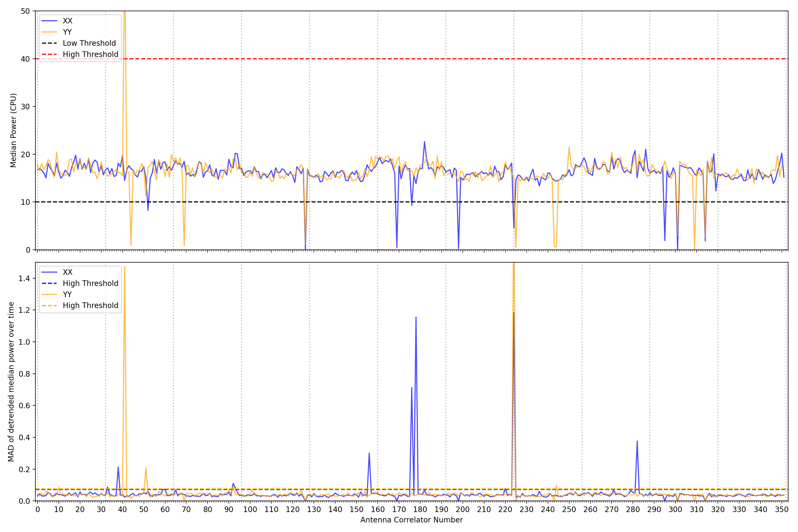Click x-axis tick label 100
798x532 pixels.
pyautogui.click(x=250, y=509)
